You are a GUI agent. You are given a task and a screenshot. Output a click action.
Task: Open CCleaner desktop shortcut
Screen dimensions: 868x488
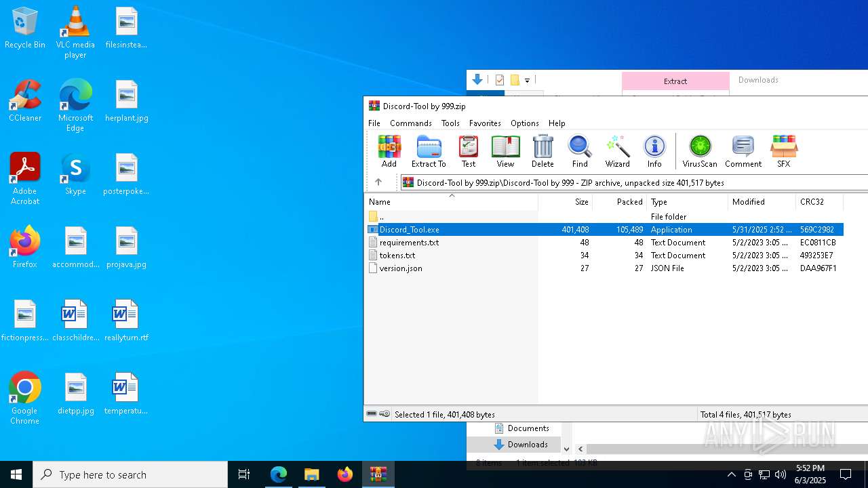tap(25, 101)
